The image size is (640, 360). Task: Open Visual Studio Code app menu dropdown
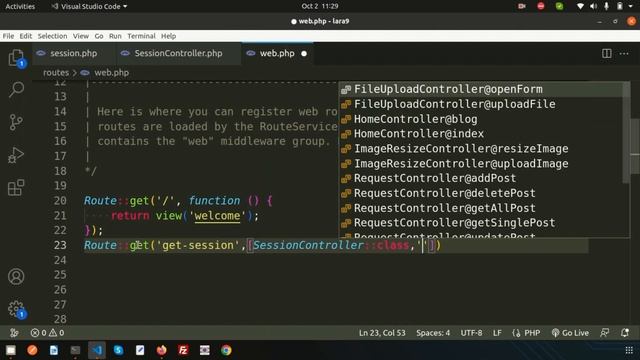pos(89,6)
